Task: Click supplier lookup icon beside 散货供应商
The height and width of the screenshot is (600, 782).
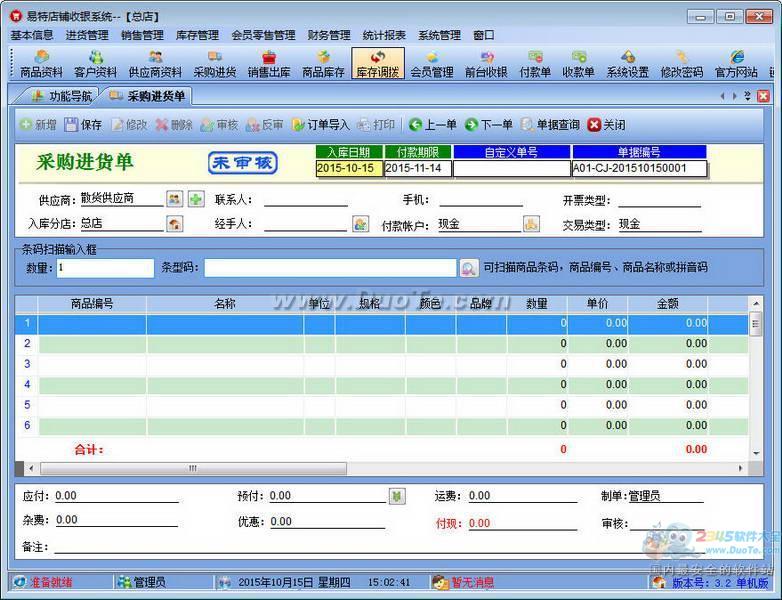Action: click(x=175, y=199)
